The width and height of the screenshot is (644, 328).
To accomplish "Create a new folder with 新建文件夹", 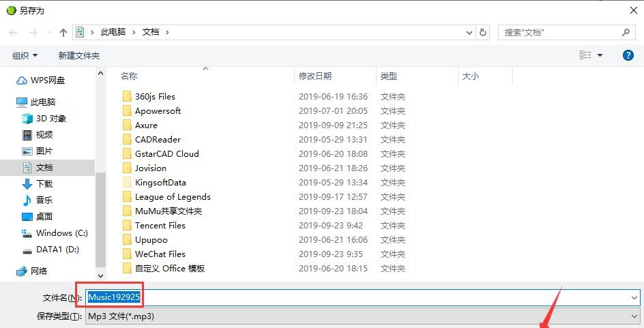I will [x=79, y=55].
